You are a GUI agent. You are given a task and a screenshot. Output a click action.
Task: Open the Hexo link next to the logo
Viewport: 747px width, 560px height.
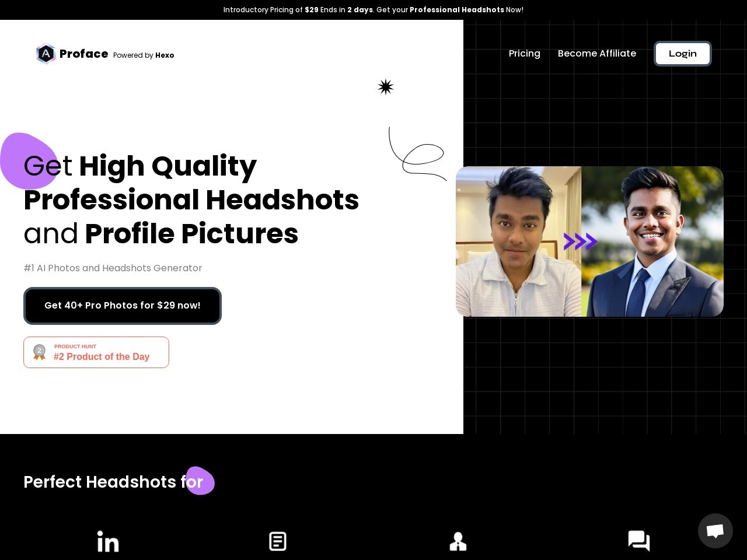pos(165,55)
